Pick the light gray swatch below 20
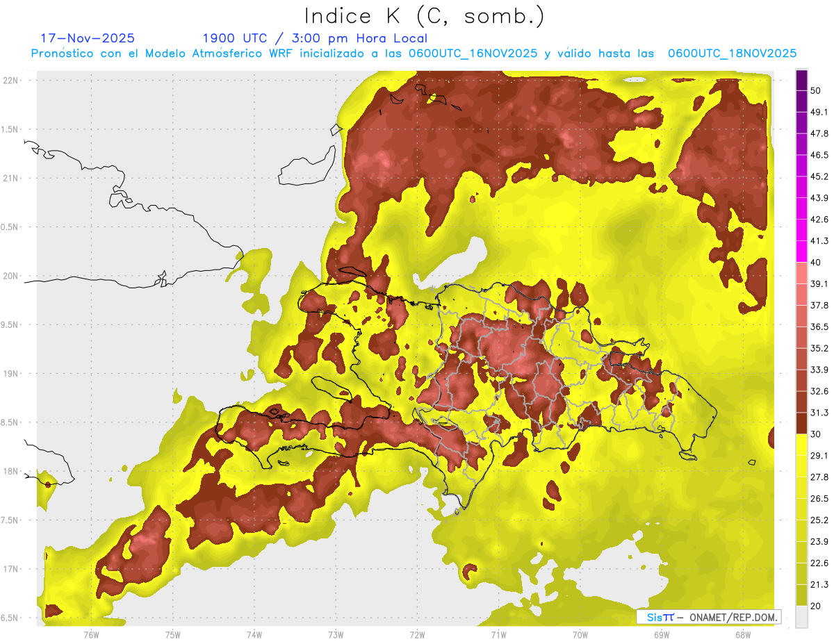Image resolution: width=834 pixels, height=644 pixels. coord(802,617)
